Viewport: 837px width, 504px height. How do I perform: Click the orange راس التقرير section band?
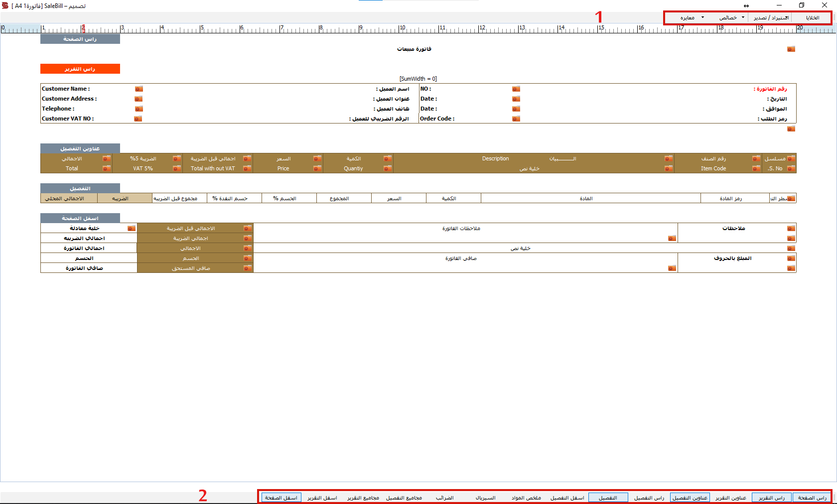(x=80, y=69)
